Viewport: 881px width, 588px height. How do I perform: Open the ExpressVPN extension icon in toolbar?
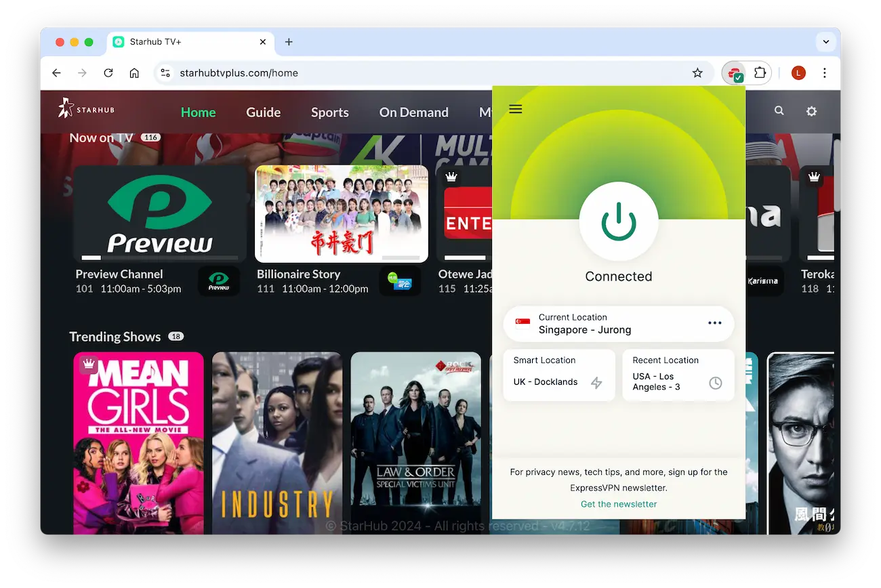[x=734, y=72]
